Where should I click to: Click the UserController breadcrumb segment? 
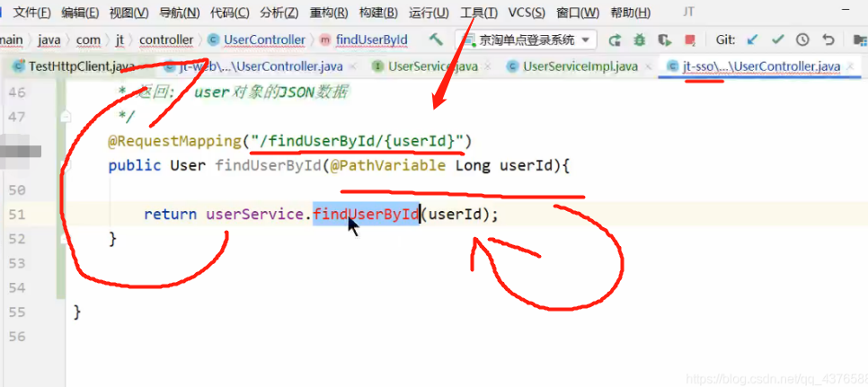[x=264, y=40]
